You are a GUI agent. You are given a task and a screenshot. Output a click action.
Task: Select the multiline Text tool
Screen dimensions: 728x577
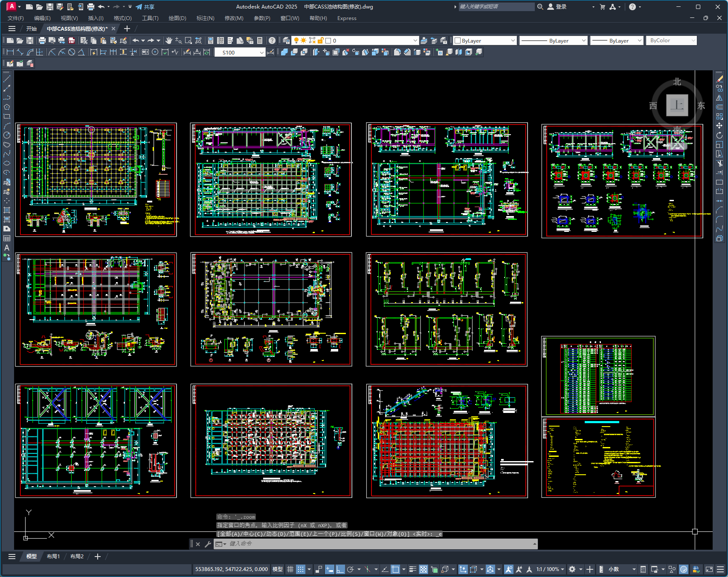point(7,248)
